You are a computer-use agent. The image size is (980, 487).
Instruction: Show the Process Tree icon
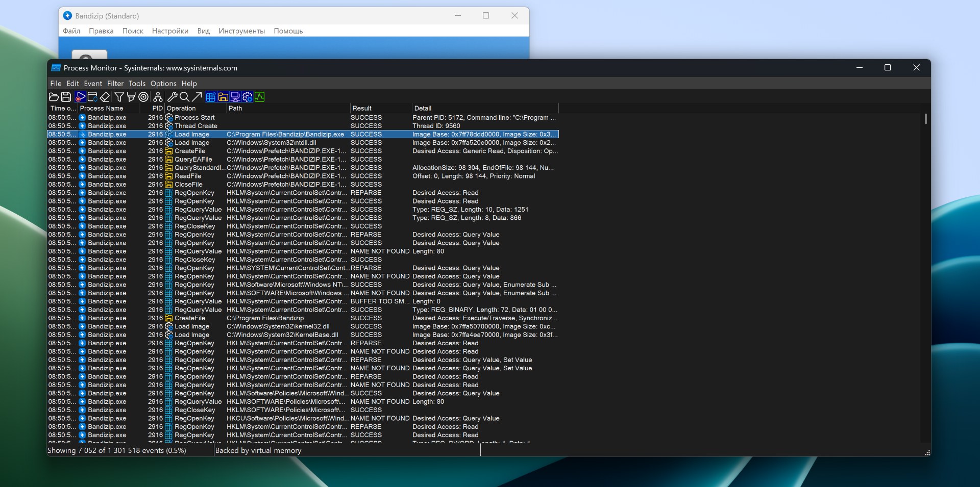(x=158, y=97)
